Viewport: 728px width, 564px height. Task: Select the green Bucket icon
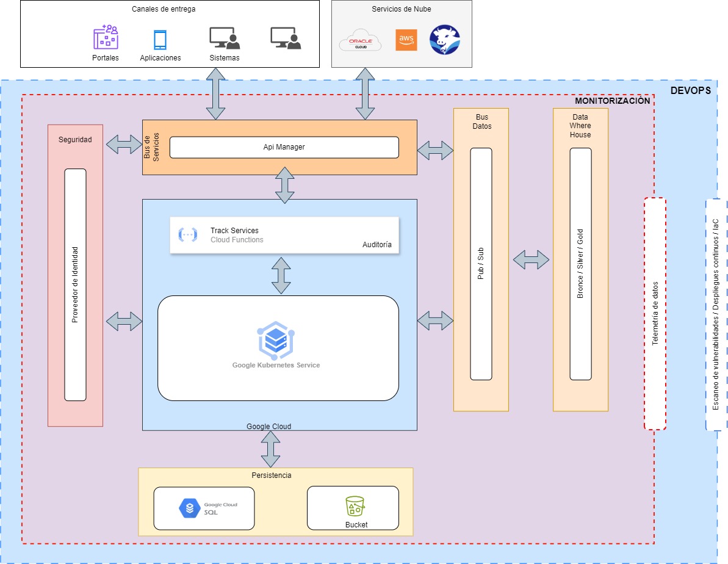pyautogui.click(x=355, y=507)
